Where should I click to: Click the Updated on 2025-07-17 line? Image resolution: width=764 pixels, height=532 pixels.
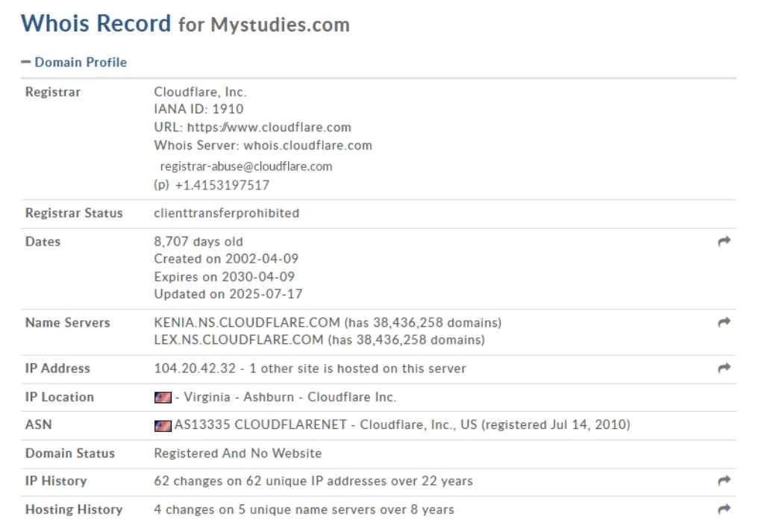coord(228,294)
